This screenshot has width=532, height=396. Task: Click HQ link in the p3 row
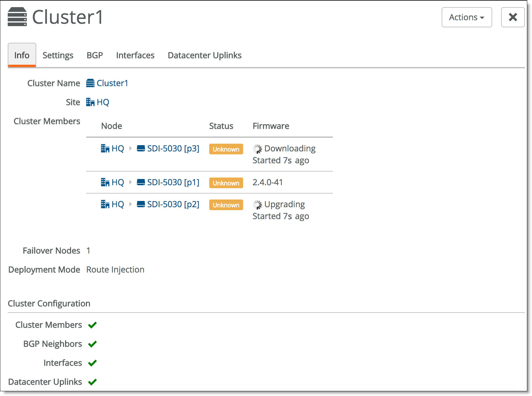tap(118, 148)
